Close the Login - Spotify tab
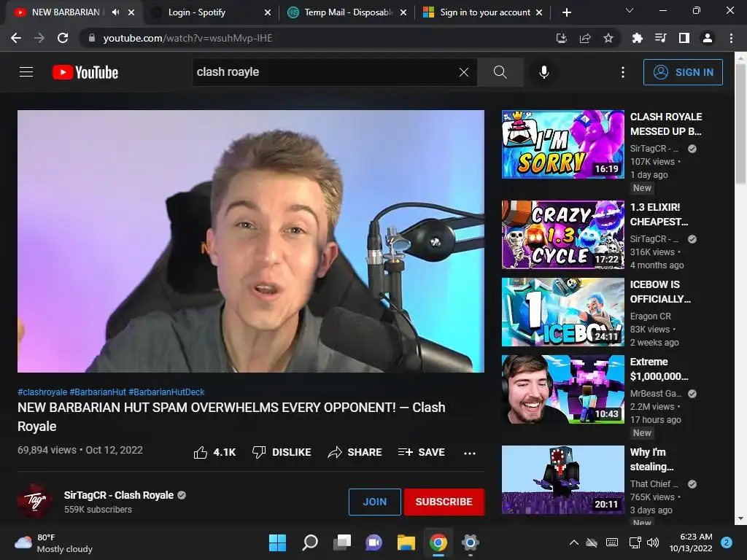 pos(267,12)
